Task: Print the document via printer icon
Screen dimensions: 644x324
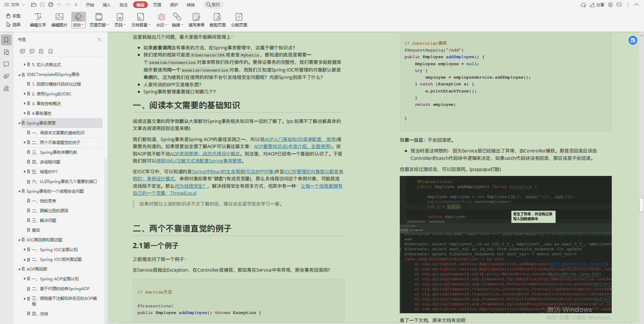Action: 51,5
